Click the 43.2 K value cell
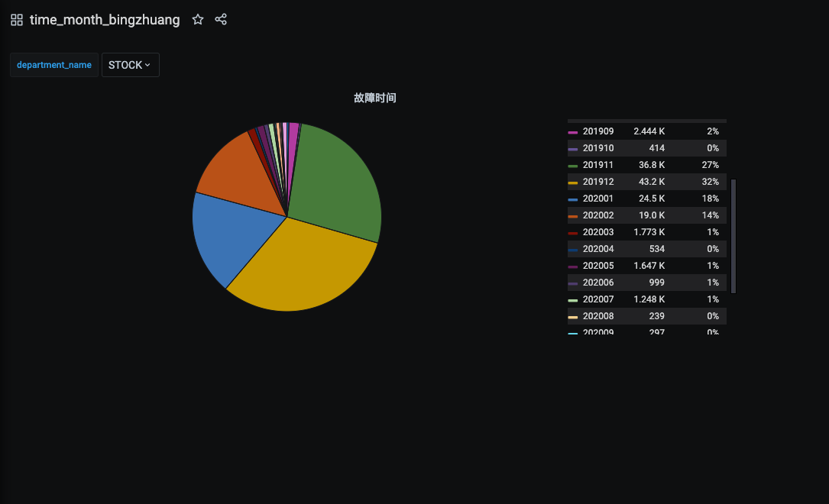 coord(651,182)
